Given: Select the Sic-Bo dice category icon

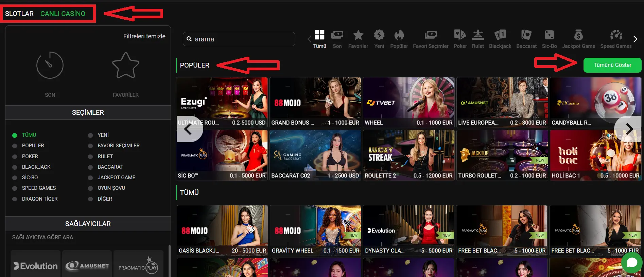Looking at the screenshot, I should tap(549, 35).
